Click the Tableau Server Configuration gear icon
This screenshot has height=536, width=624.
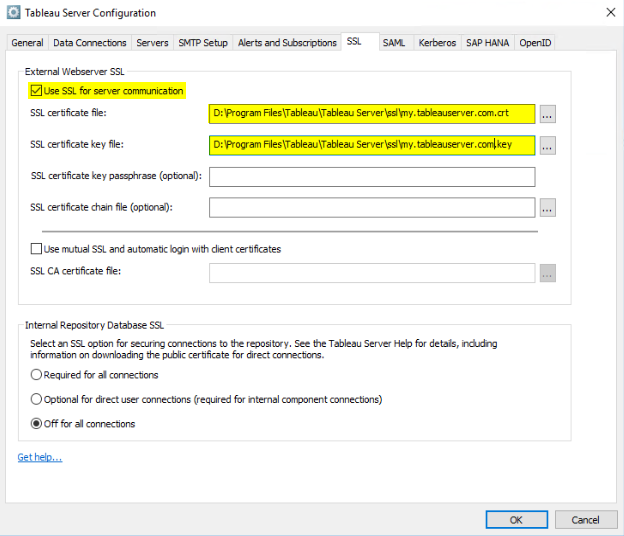[13, 13]
